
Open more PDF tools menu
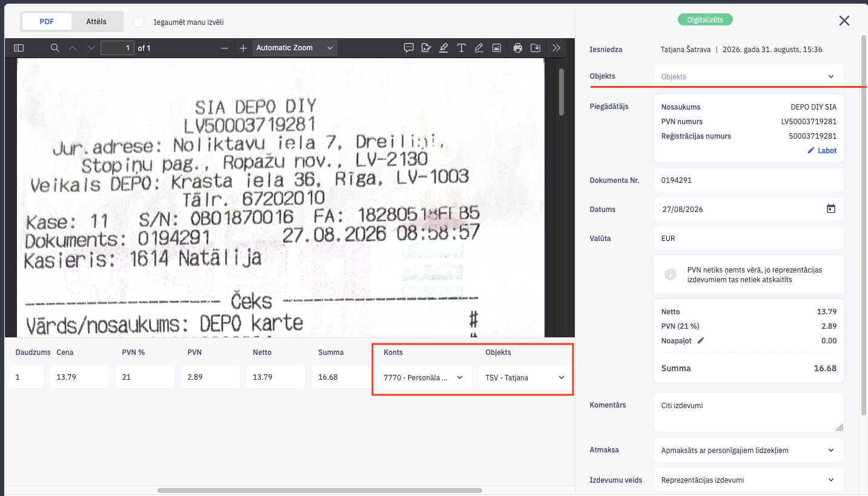557,48
